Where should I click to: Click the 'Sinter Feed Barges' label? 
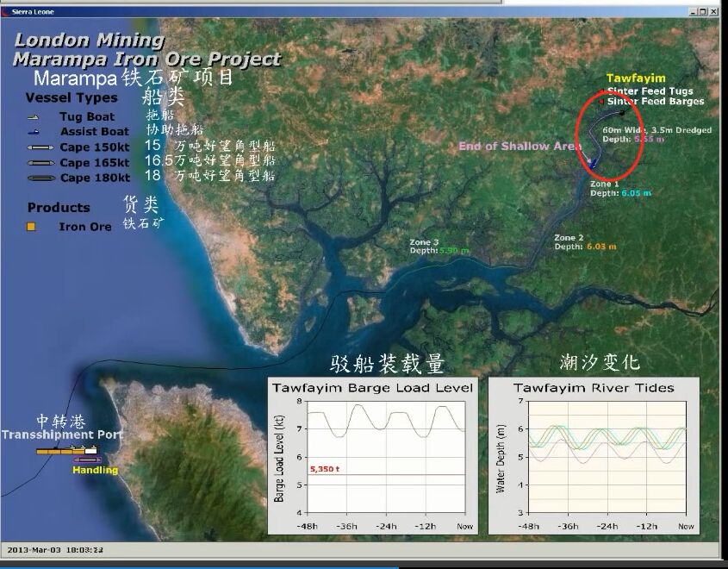coord(656,101)
